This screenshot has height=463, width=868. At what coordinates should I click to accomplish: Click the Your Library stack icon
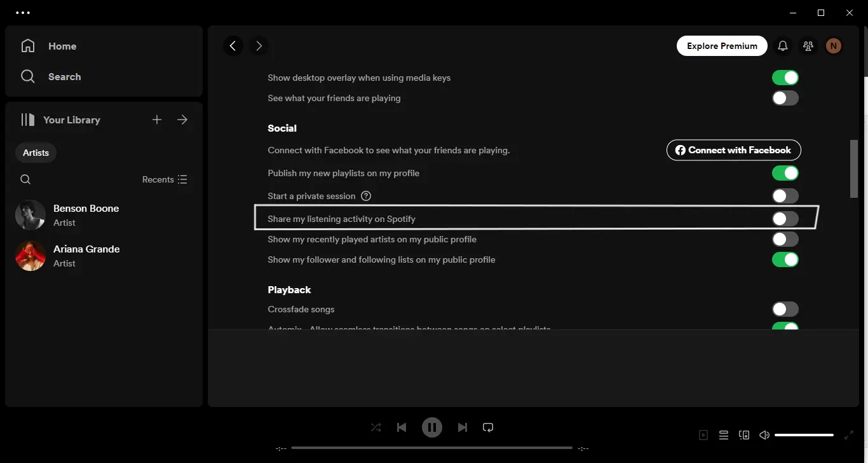click(x=28, y=120)
